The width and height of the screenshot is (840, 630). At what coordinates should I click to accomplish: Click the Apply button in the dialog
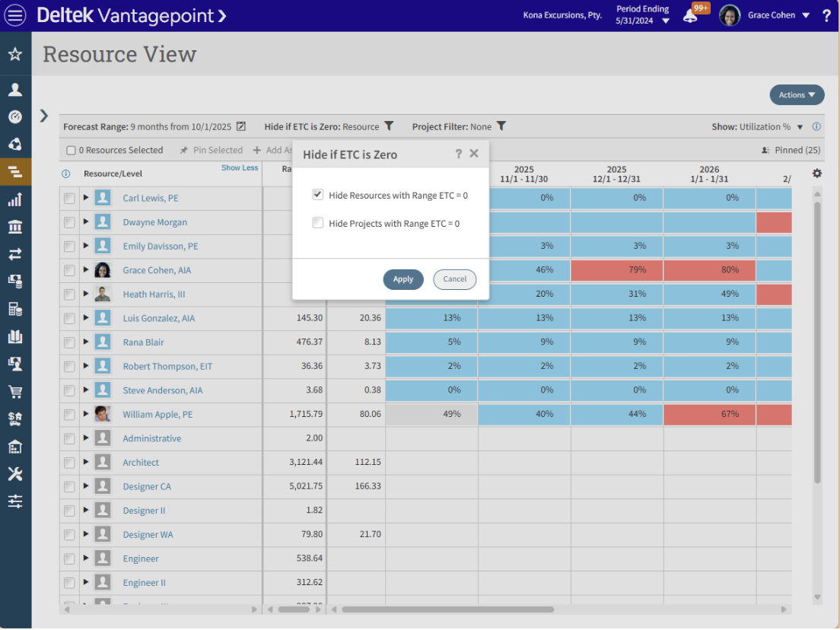tap(403, 279)
